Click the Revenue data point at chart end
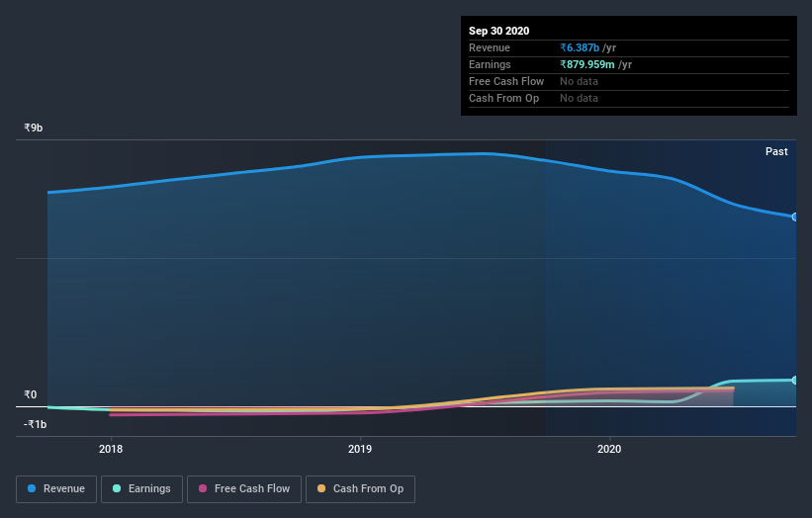 [795, 216]
